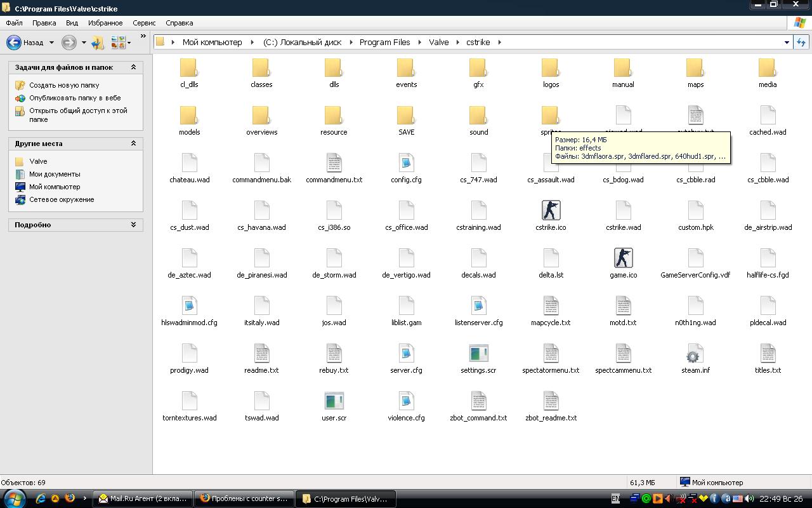This screenshot has height=508, width=812.
Task: Select the listenserver.cfg file icon
Action: click(x=478, y=305)
